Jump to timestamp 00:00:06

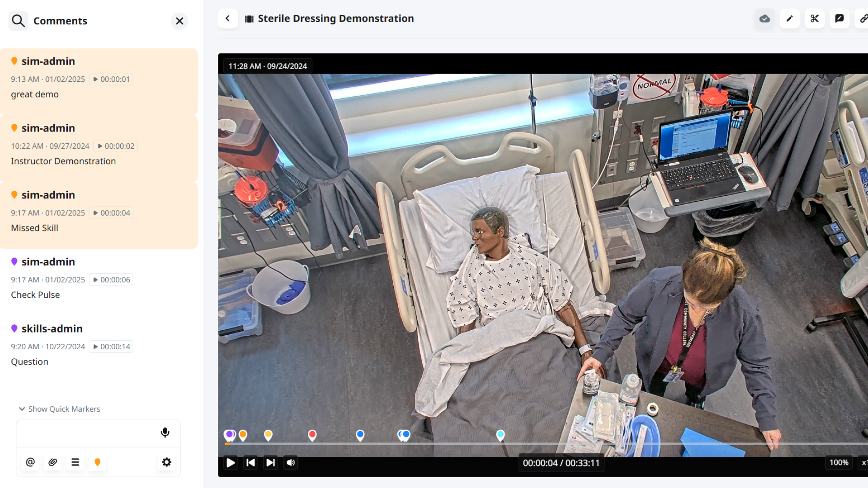tap(111, 280)
